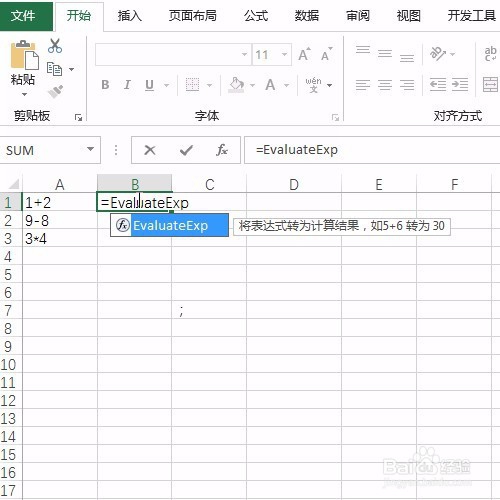This screenshot has width=500, height=500.
Task: Confirm formula entry with checkmark
Action: (x=186, y=150)
